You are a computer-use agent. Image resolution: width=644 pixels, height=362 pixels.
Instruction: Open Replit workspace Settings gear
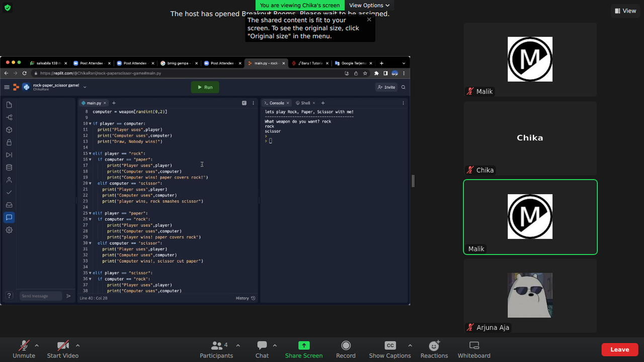coord(9,230)
